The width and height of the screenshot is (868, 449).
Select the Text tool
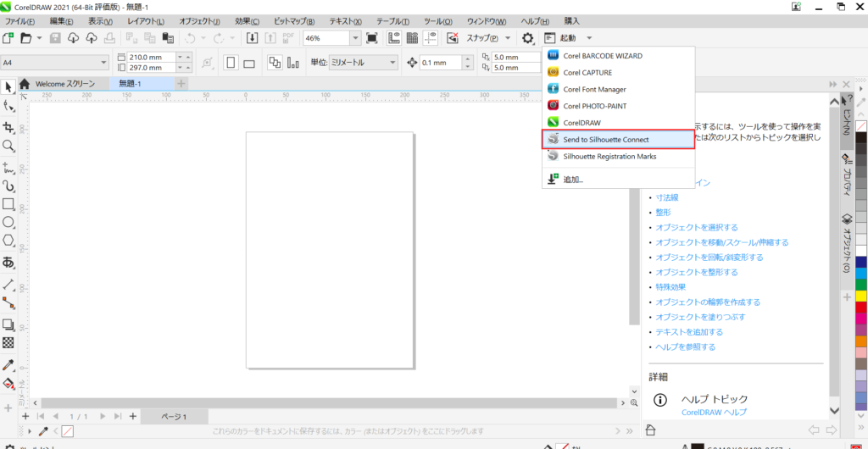[8, 262]
